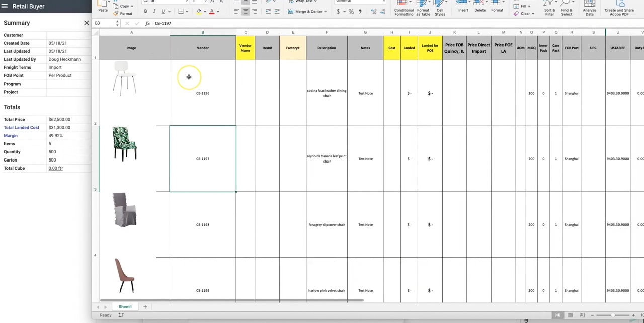The image size is (644, 323).
Task: Click the insert function fx icon
Action: 147,23
